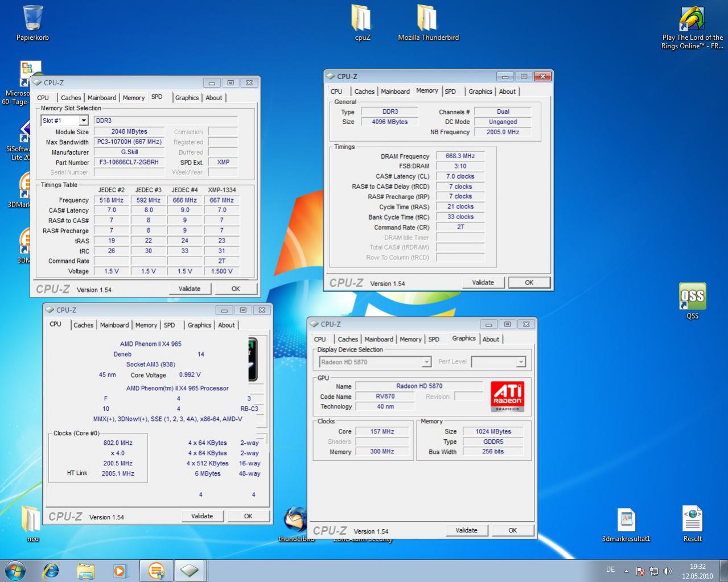The image size is (728, 582).
Task: Open Graphics tab in SPD window
Action: pos(187,98)
